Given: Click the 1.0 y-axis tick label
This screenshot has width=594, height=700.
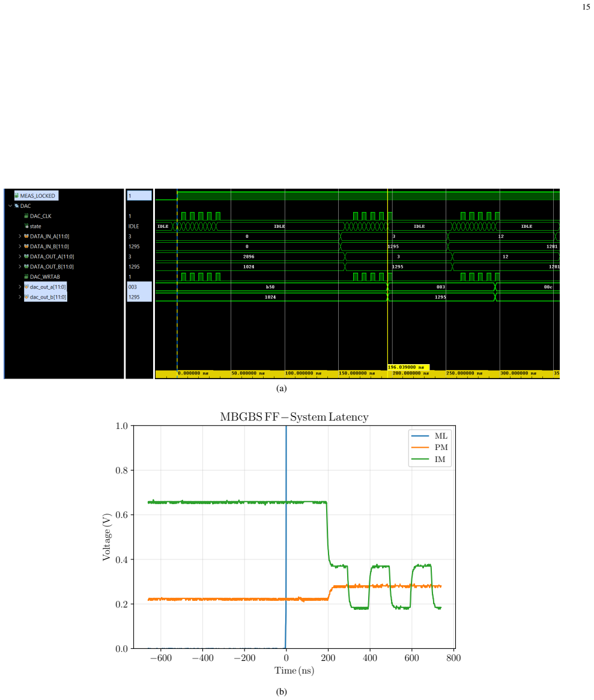Looking at the screenshot, I should tap(121, 426).
